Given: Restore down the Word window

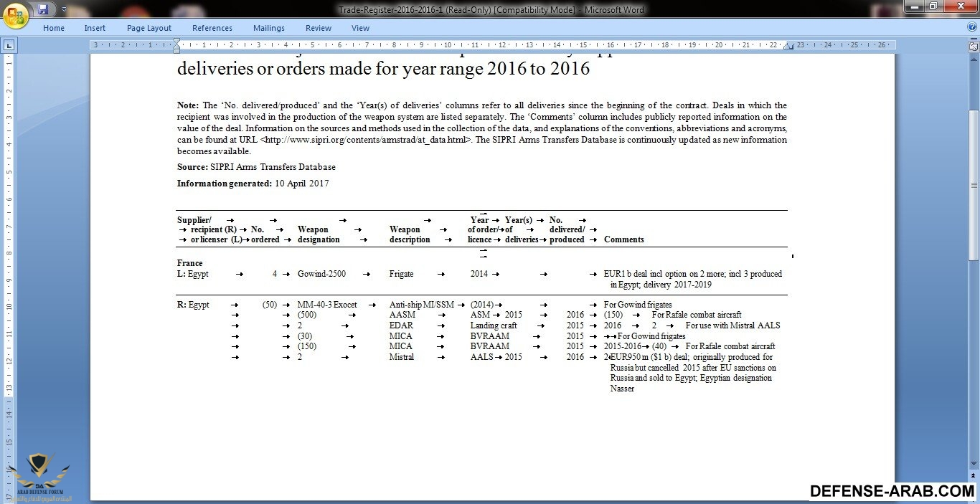Looking at the screenshot, I should [933, 6].
